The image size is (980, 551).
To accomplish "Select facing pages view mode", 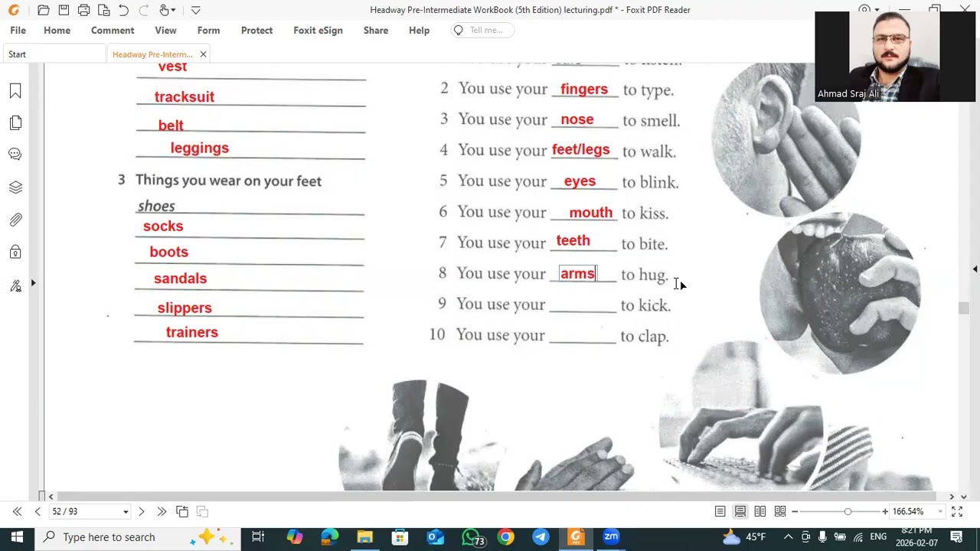I will pos(760,511).
